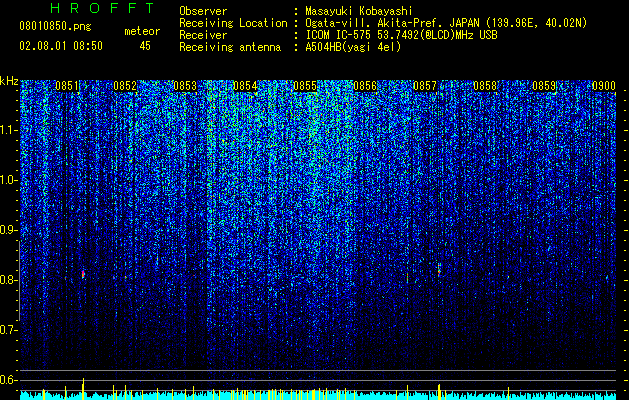Screen dimensions: 629x400
Task: Select antenna A504HB(yagi 4el) text
Action: (x=353, y=47)
